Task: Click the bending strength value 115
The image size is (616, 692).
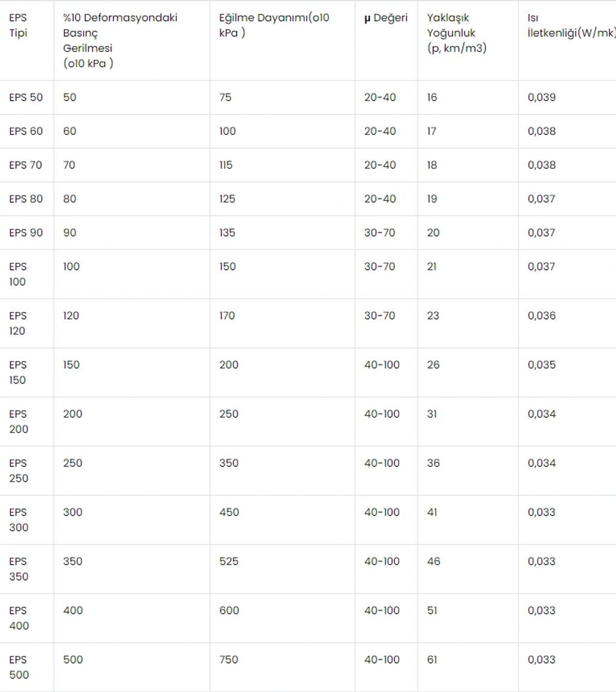Action: [x=226, y=165]
